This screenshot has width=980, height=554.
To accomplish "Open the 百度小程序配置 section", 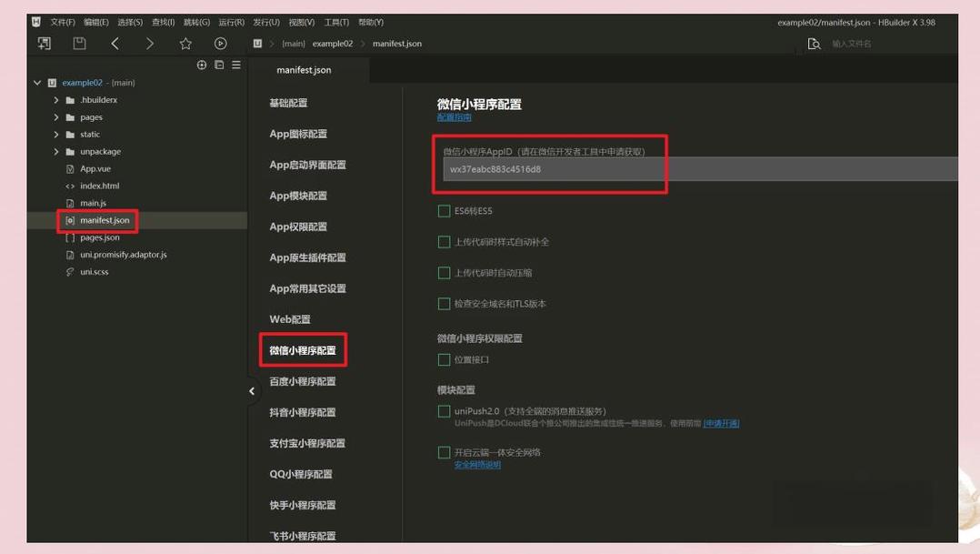I will (x=303, y=381).
